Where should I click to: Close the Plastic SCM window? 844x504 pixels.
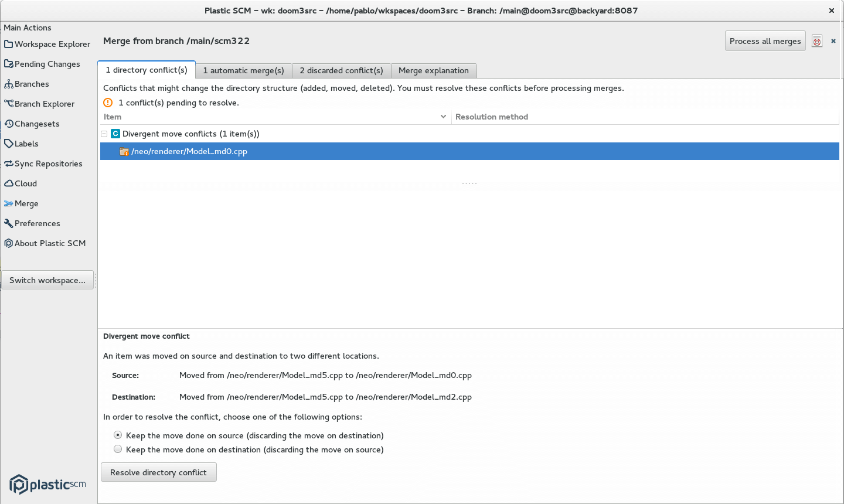(831, 11)
